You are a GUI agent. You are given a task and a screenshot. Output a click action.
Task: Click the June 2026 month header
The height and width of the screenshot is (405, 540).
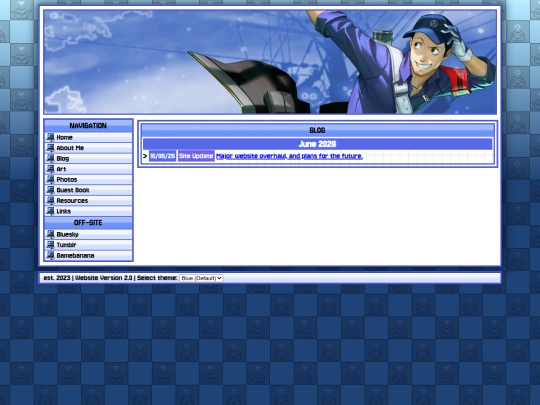click(317, 144)
